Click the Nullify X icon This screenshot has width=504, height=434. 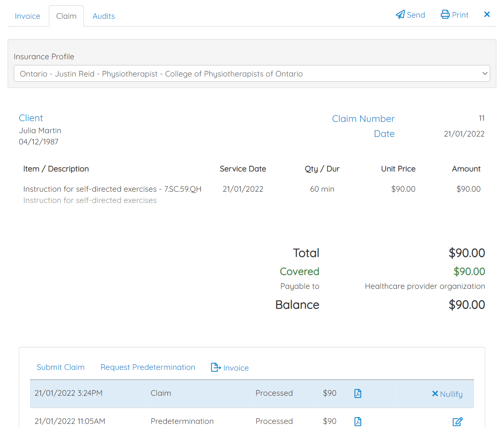click(435, 393)
